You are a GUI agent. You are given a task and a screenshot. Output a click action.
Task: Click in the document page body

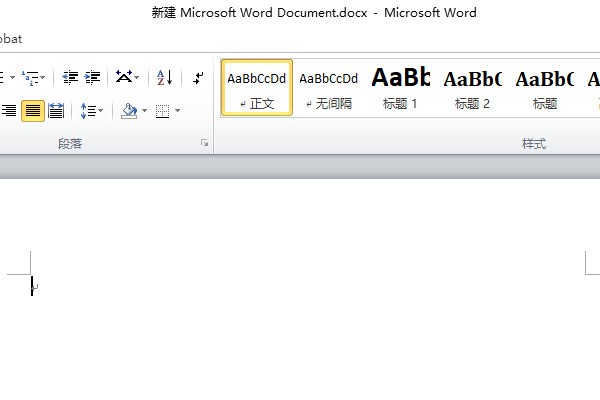(x=300, y=320)
